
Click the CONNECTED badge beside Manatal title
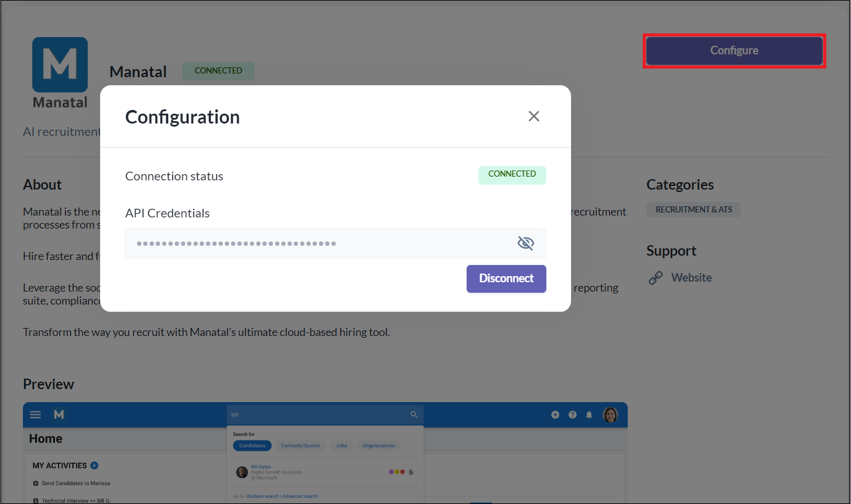click(x=218, y=71)
